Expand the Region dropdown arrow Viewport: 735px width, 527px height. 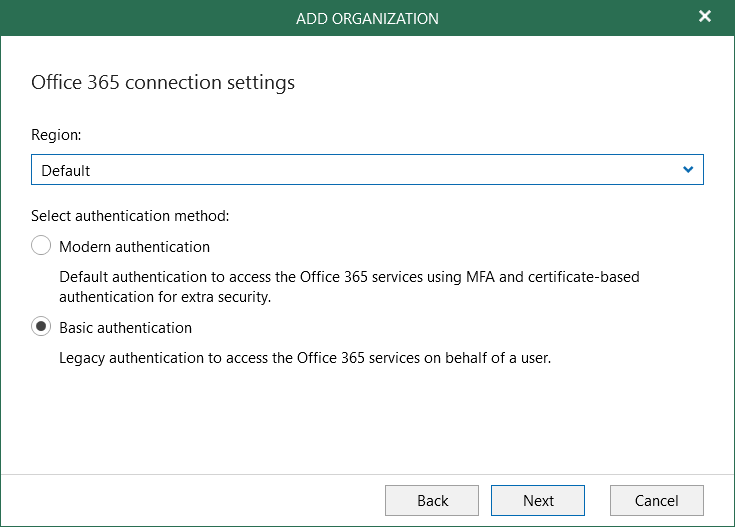(x=688, y=170)
